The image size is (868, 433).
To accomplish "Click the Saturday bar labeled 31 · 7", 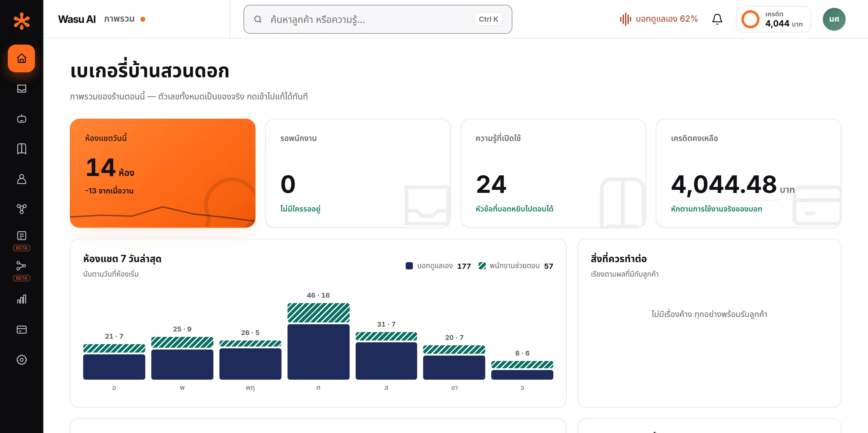I will point(386,356).
